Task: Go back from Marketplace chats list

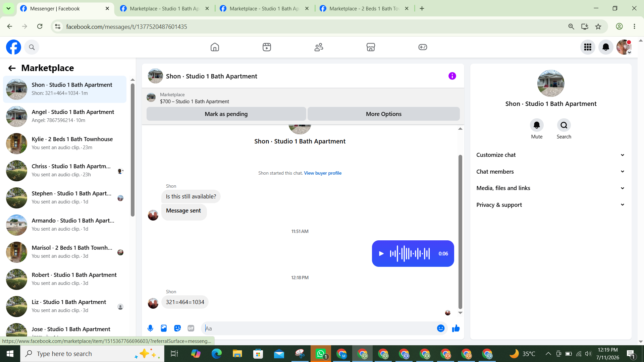Action: click(12, 68)
